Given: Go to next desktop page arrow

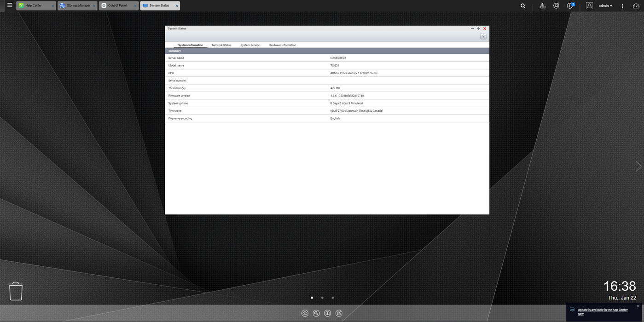Looking at the screenshot, I should (638, 167).
